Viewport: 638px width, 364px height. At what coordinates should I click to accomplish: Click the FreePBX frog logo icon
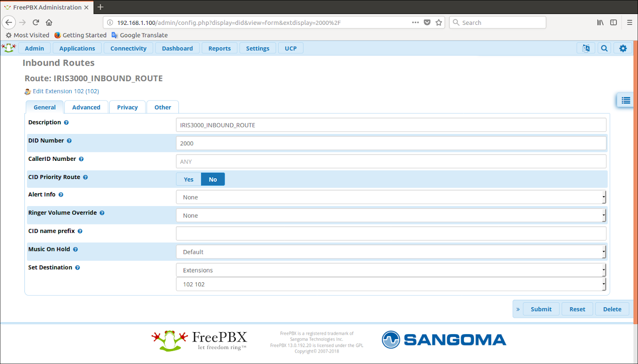pyautogui.click(x=8, y=48)
